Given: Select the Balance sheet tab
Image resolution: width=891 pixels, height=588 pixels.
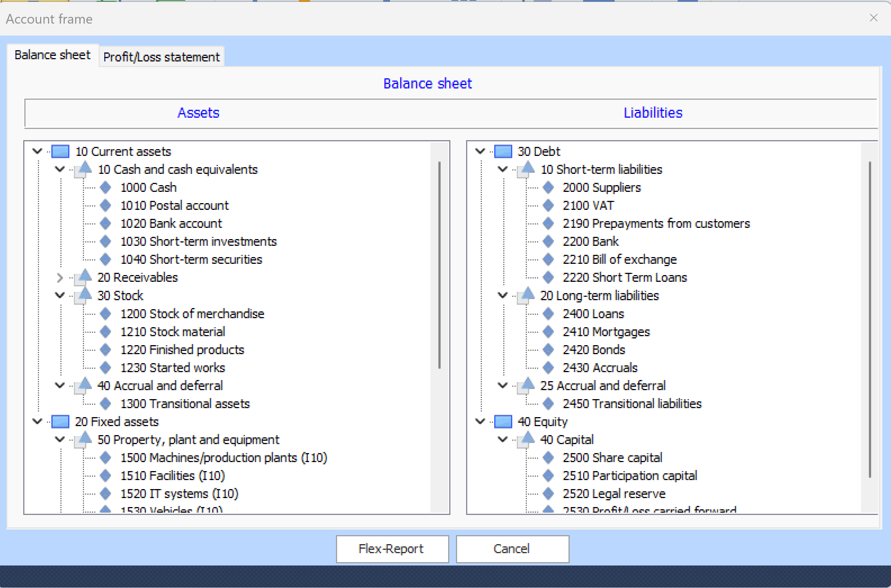Looking at the screenshot, I should (x=52, y=55).
